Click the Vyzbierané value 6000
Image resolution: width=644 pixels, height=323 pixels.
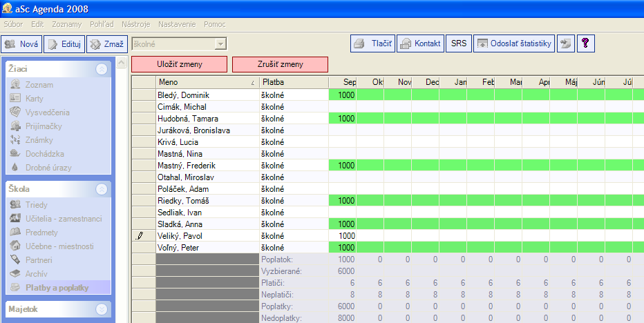click(x=346, y=271)
